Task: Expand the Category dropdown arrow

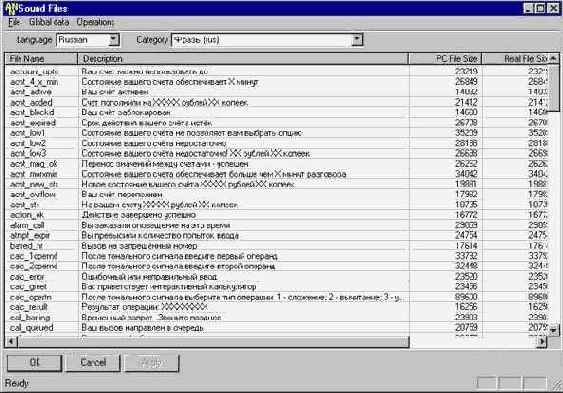Action: pos(357,39)
